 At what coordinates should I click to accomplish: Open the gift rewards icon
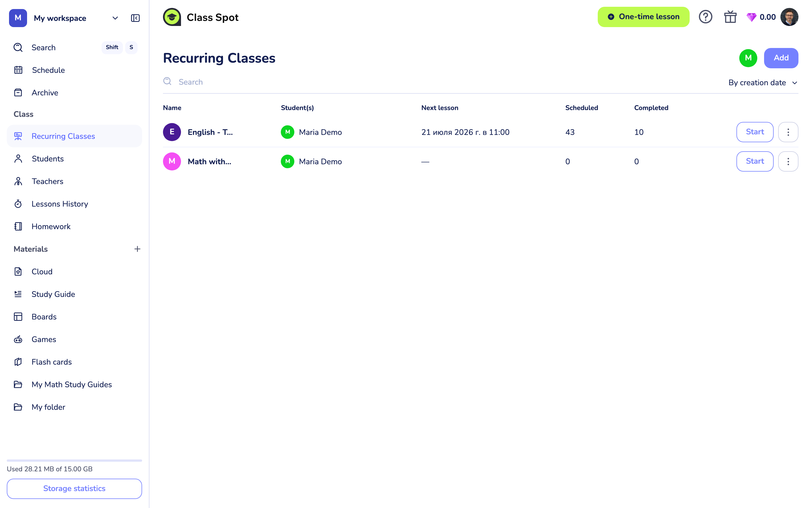click(x=730, y=17)
